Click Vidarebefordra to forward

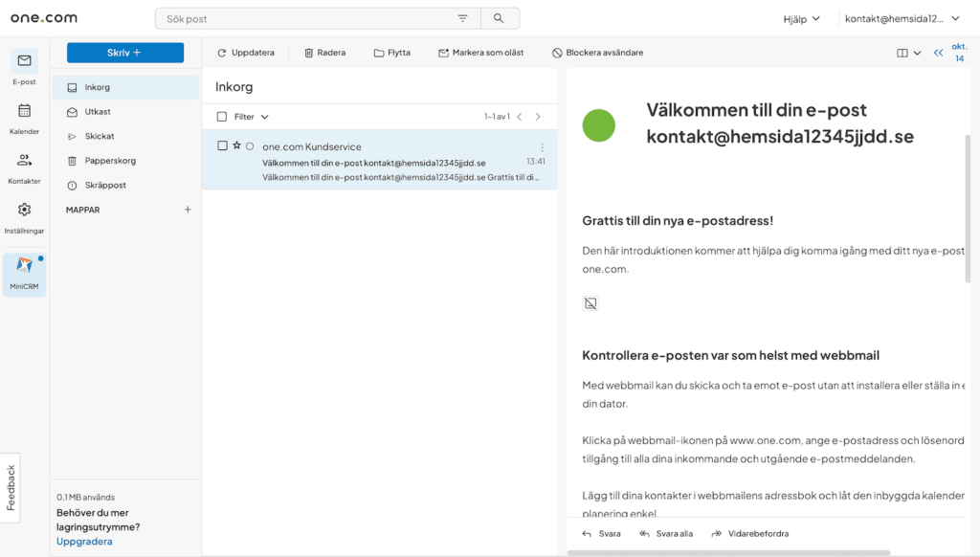click(x=750, y=534)
